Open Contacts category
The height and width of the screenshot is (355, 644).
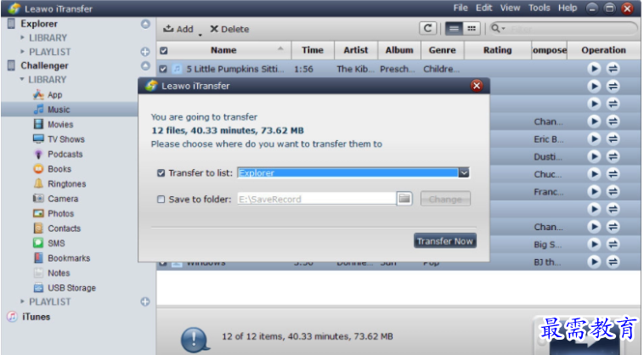click(57, 228)
